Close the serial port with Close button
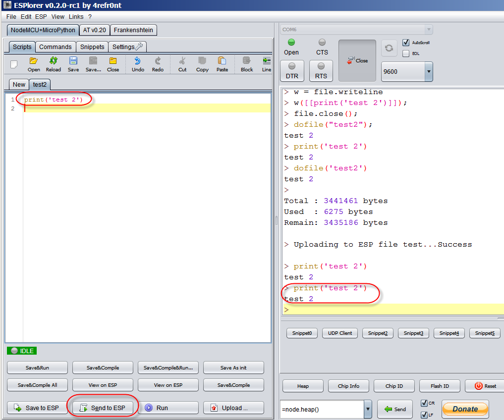 pos(357,60)
